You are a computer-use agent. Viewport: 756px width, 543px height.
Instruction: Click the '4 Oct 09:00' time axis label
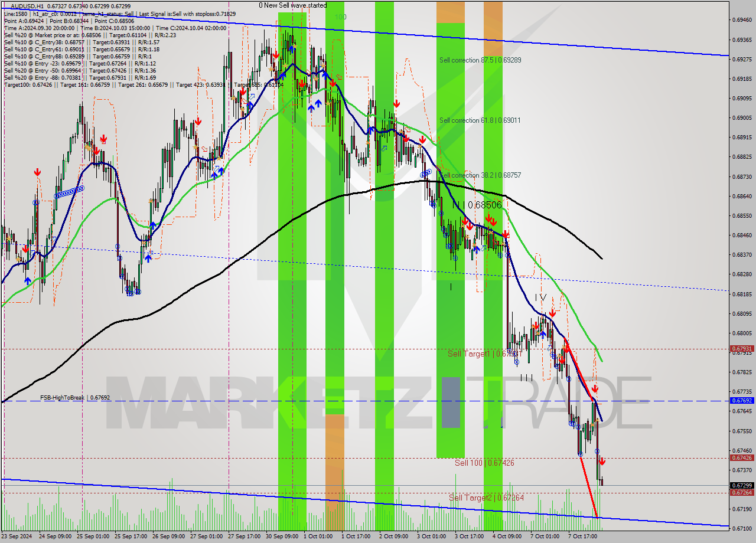507,537
